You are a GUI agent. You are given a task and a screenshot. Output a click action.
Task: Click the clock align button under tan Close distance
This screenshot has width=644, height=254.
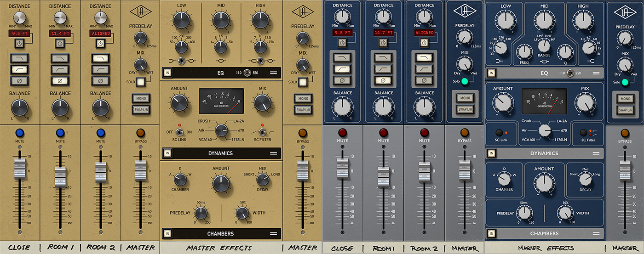click(x=20, y=43)
